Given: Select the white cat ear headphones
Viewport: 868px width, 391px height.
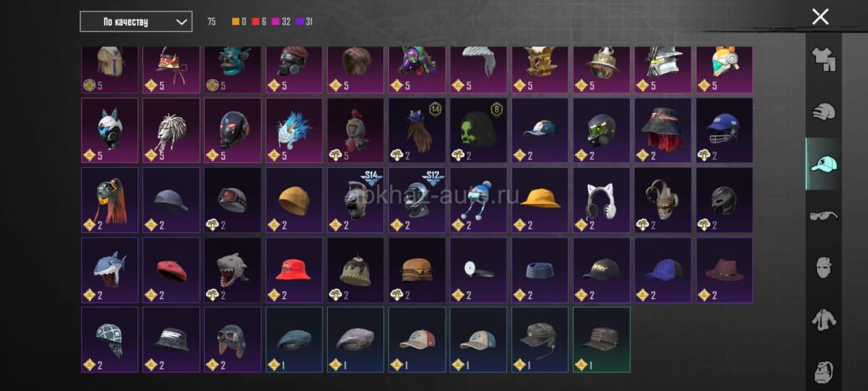Looking at the screenshot, I should [x=602, y=200].
